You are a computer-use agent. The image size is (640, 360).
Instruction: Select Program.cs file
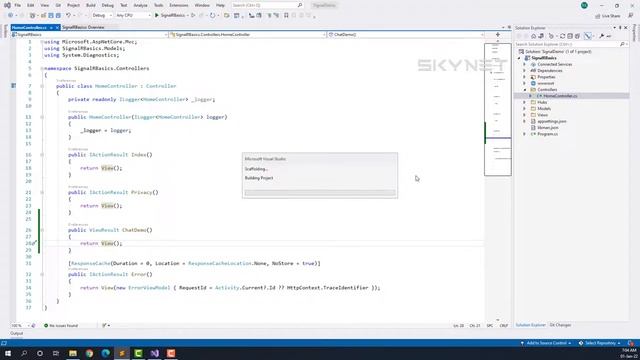click(x=547, y=134)
